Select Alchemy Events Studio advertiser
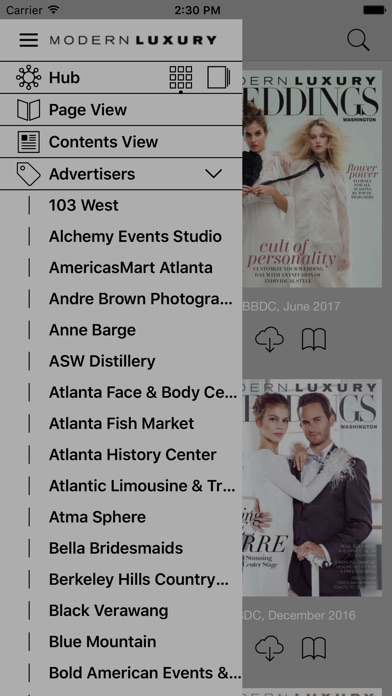 click(x=135, y=237)
